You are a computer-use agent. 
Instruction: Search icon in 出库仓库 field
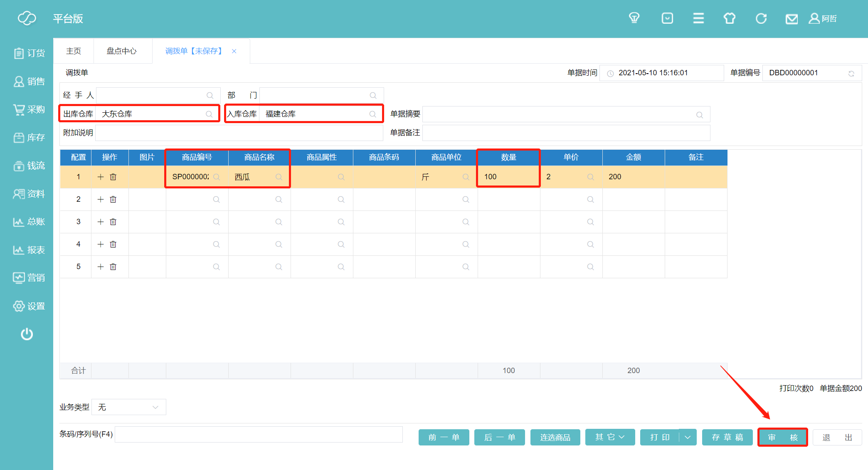[209, 114]
